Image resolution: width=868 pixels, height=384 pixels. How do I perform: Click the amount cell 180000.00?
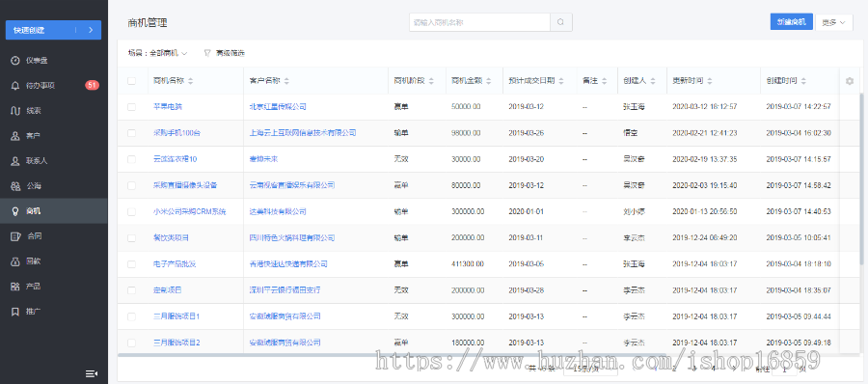(x=469, y=343)
